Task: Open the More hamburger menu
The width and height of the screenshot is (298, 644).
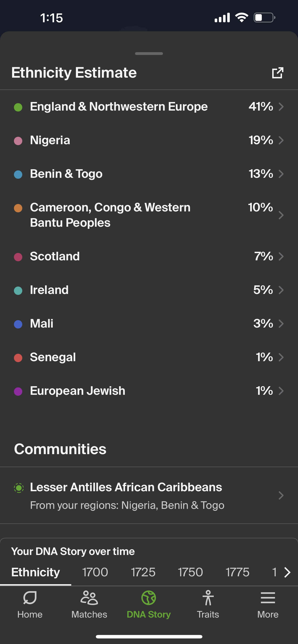Action: [x=268, y=598]
